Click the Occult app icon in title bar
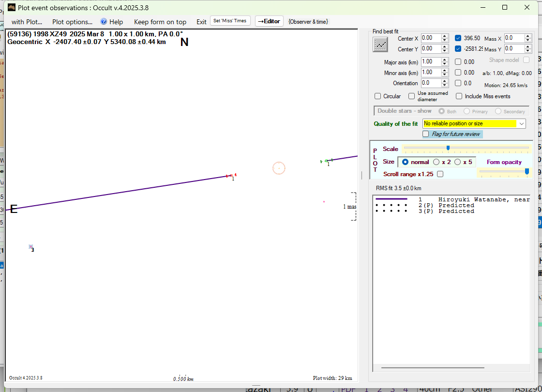Screen dimensions: 542x392 (x=12, y=7)
